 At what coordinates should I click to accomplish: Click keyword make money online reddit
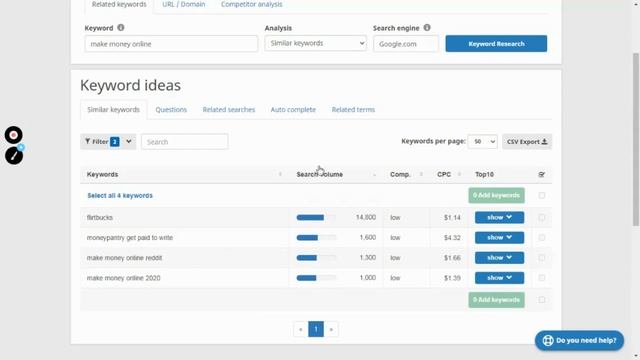coord(124,258)
